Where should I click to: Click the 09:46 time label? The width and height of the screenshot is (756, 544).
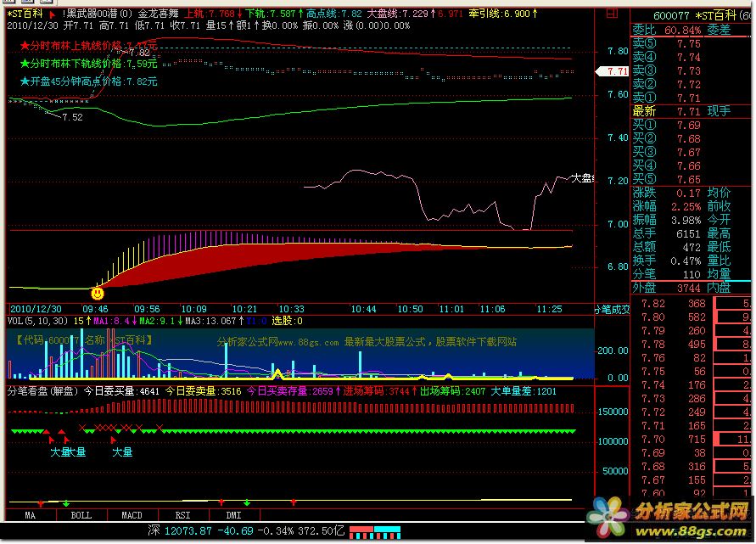(95, 309)
